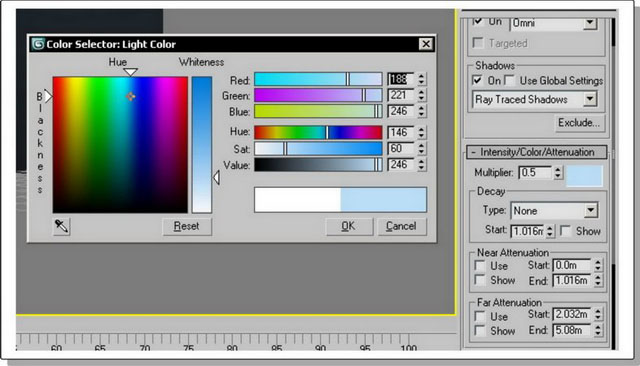Click Far Attenuation Start field 2.032m

coord(571,314)
